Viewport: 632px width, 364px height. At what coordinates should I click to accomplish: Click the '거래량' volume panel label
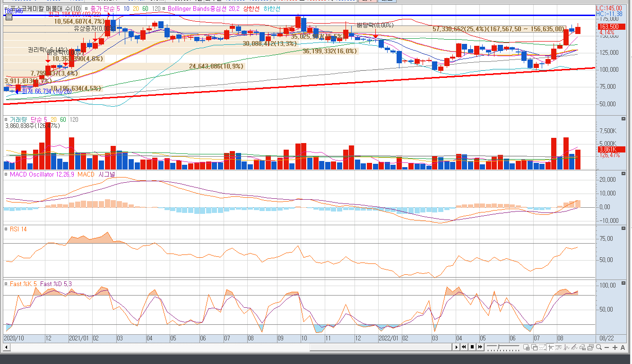click(x=18, y=119)
